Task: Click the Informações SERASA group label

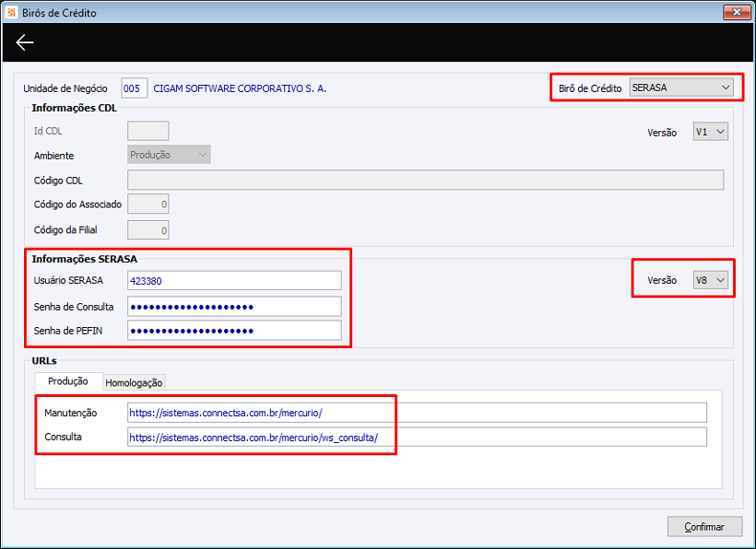Action: [x=85, y=259]
